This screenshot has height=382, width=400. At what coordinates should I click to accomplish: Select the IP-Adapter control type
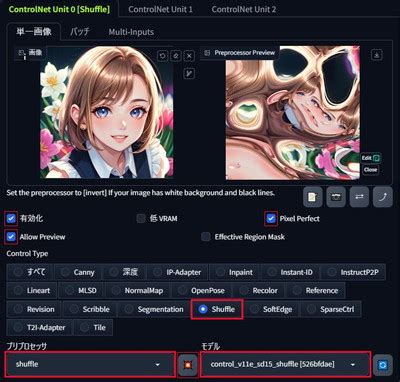pos(178,272)
